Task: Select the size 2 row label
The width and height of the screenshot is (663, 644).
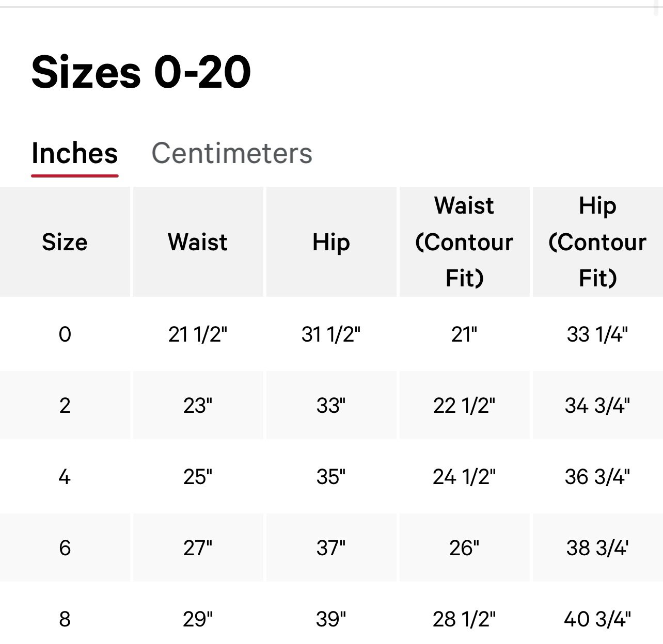Action: (65, 406)
